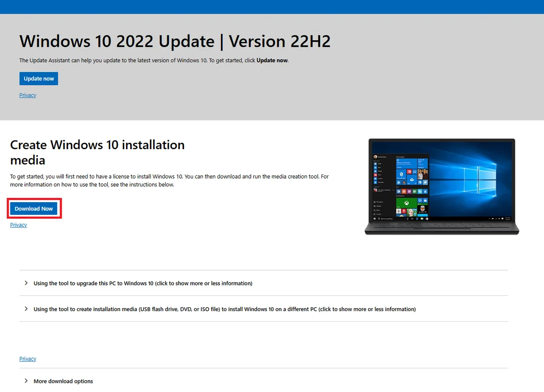Expand More download options section
The image size is (544, 392).
[263, 381]
